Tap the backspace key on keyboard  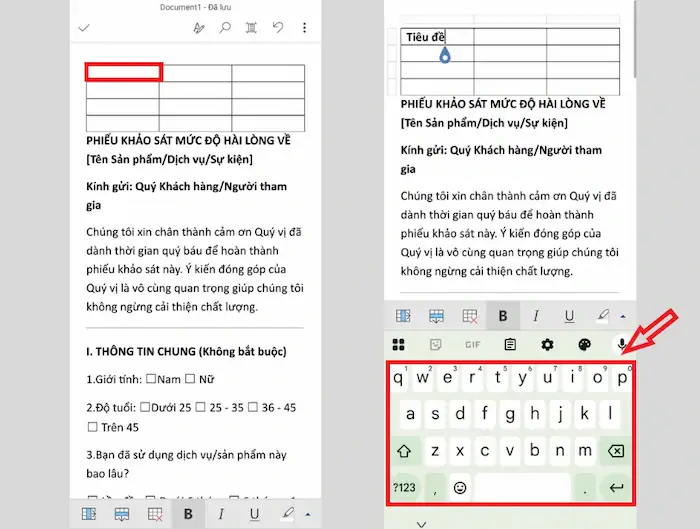pyautogui.click(x=616, y=451)
